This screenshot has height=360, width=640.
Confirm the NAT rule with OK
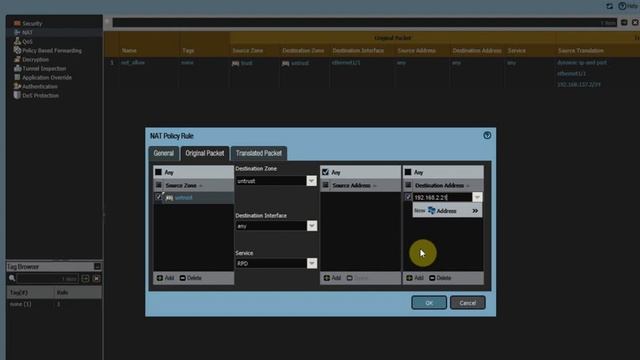[429, 303]
